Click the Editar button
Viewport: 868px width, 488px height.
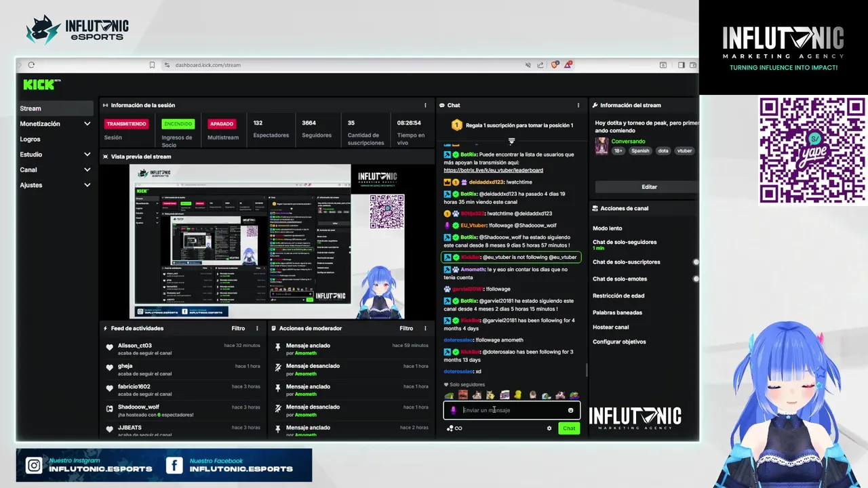[x=647, y=186]
